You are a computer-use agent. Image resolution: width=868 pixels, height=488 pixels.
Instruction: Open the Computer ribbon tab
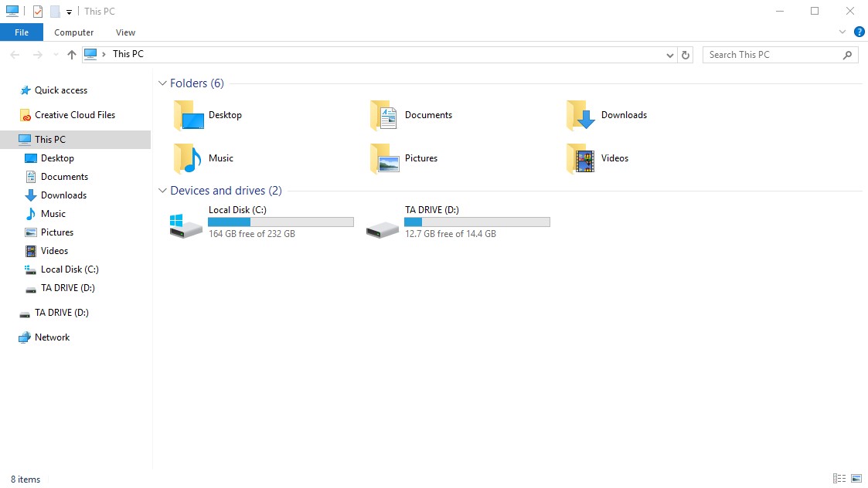[x=73, y=32]
